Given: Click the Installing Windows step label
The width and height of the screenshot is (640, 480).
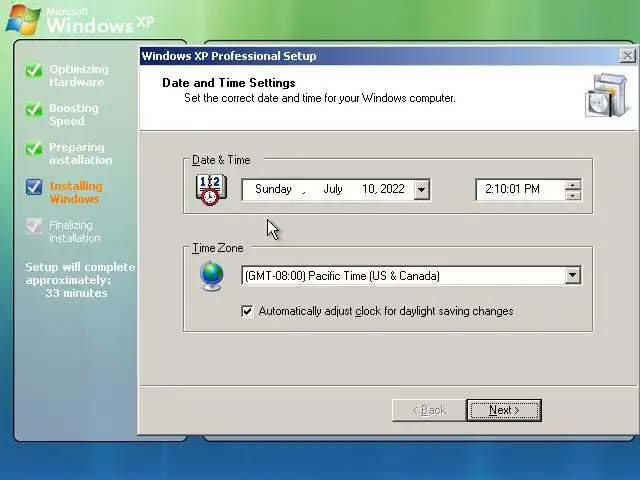Looking at the screenshot, I should 76,192.
